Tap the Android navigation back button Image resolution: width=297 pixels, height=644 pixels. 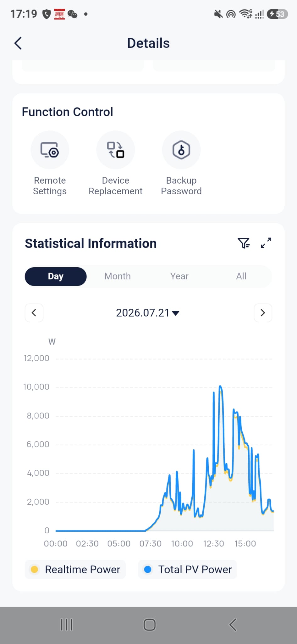click(x=233, y=625)
